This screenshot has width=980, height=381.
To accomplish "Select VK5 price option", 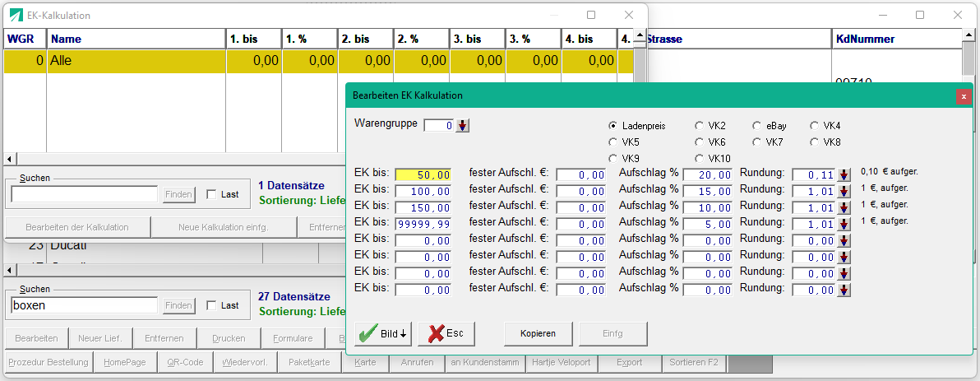I will pyautogui.click(x=614, y=142).
